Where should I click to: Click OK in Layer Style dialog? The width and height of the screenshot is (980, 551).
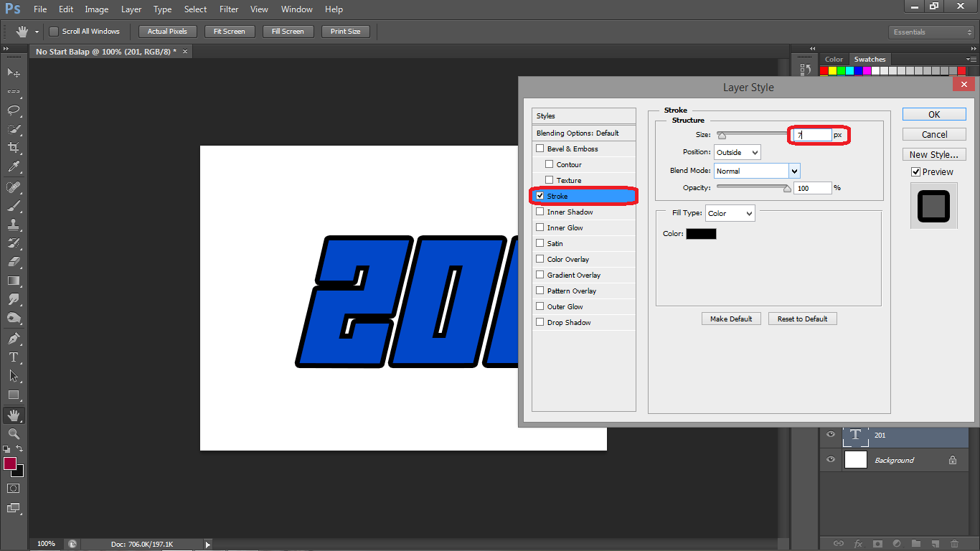(x=934, y=114)
